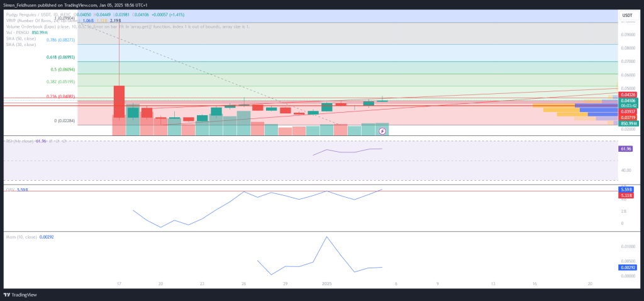Click the TradingView logo in the footer
Image resolution: width=644 pixels, height=301 pixels.
(19, 295)
